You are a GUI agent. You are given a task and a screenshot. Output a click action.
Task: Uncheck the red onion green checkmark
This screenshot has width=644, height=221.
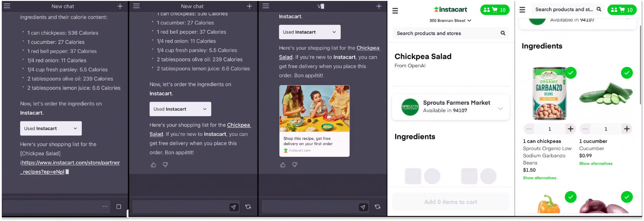coord(627,197)
